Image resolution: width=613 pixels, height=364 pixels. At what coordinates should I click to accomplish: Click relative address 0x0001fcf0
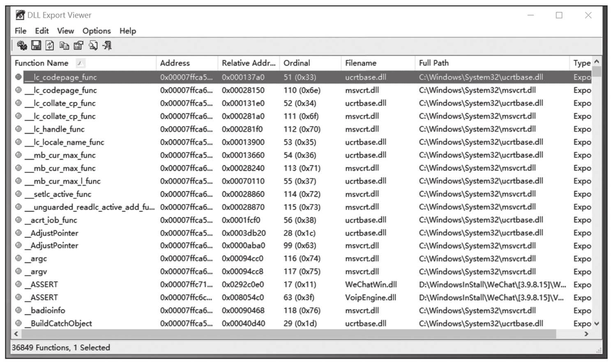[241, 220]
